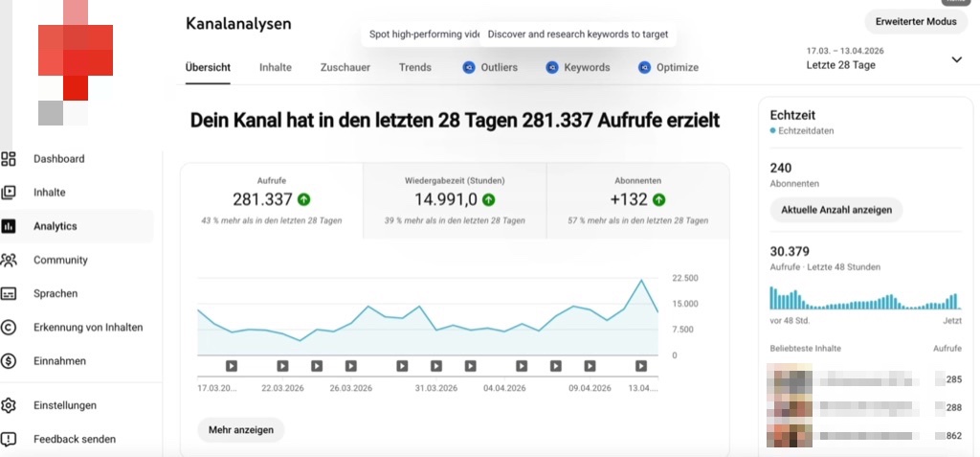The image size is (980, 457).
Task: Click the Beliebteste Inhalte heading
Action: 805,348
